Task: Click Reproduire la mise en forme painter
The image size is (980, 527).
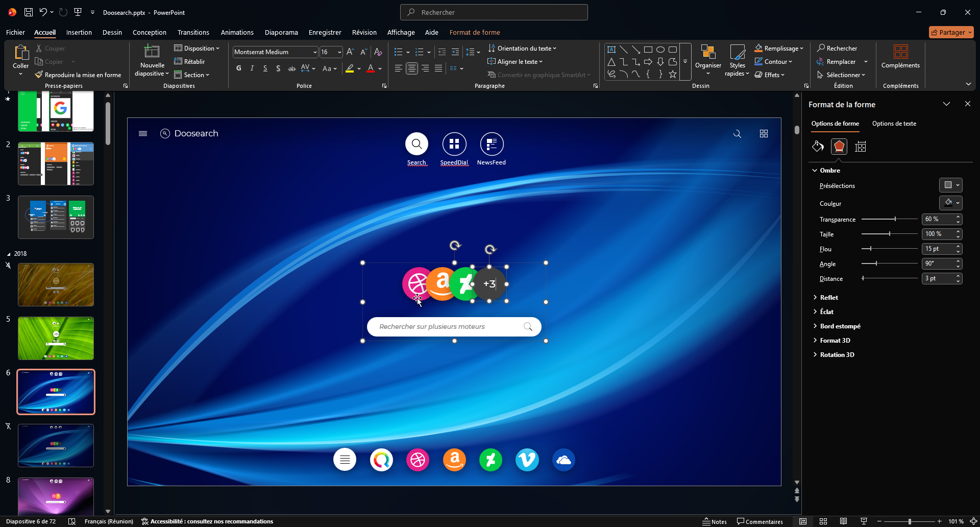Action: (x=78, y=75)
